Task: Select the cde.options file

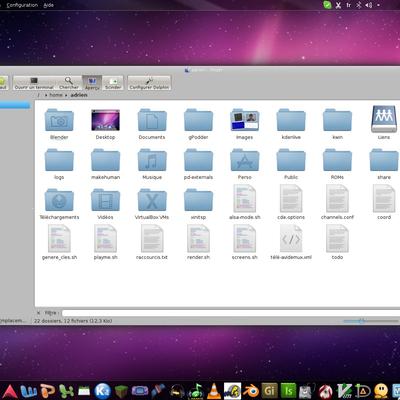Action: tap(291, 202)
